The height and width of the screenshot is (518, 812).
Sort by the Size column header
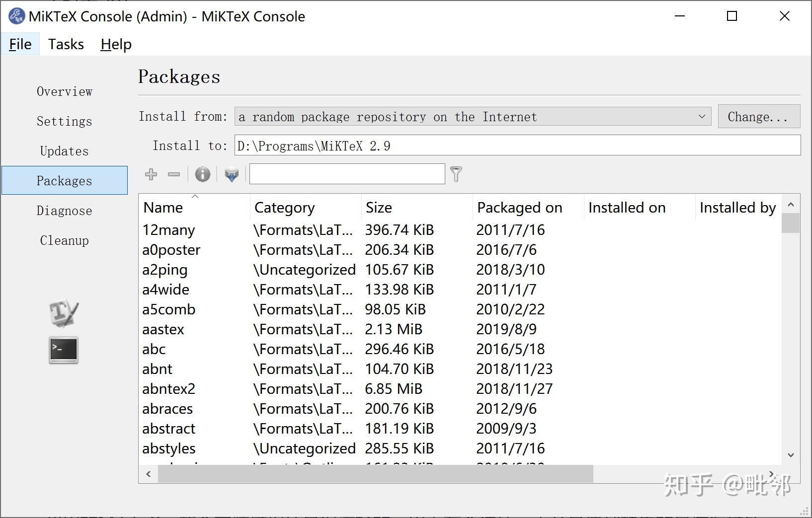click(x=379, y=208)
